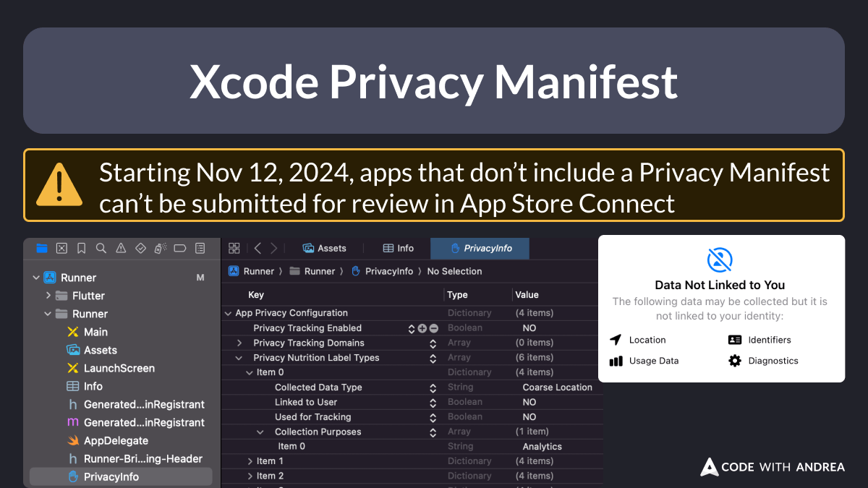Open the Collected Data Type value selector
Image resolution: width=868 pixels, height=488 pixels.
(433, 387)
